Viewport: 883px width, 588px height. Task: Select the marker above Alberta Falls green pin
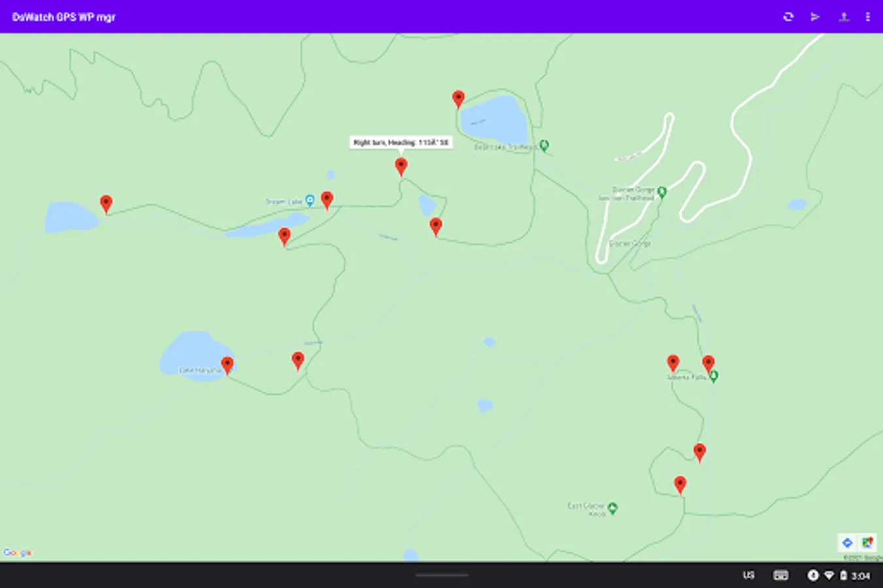point(708,364)
